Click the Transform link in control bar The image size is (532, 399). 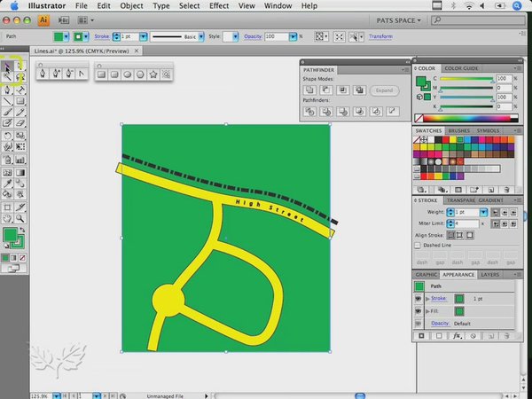pyautogui.click(x=383, y=38)
